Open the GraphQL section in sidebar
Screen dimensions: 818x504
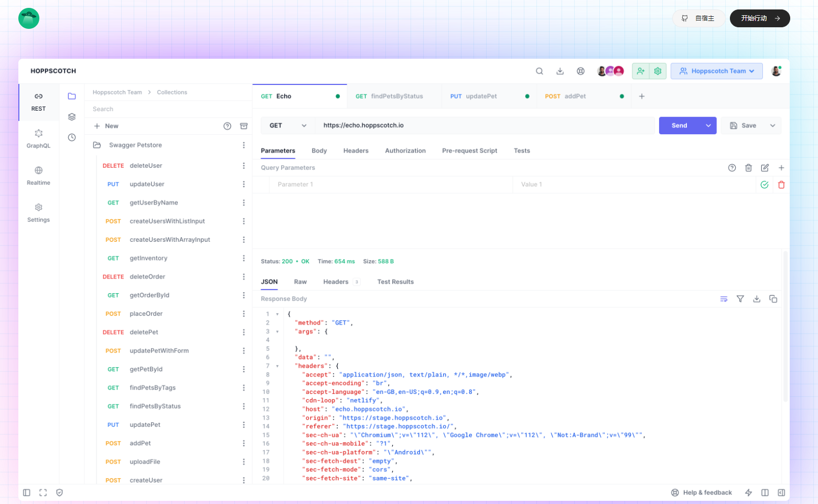pyautogui.click(x=38, y=138)
